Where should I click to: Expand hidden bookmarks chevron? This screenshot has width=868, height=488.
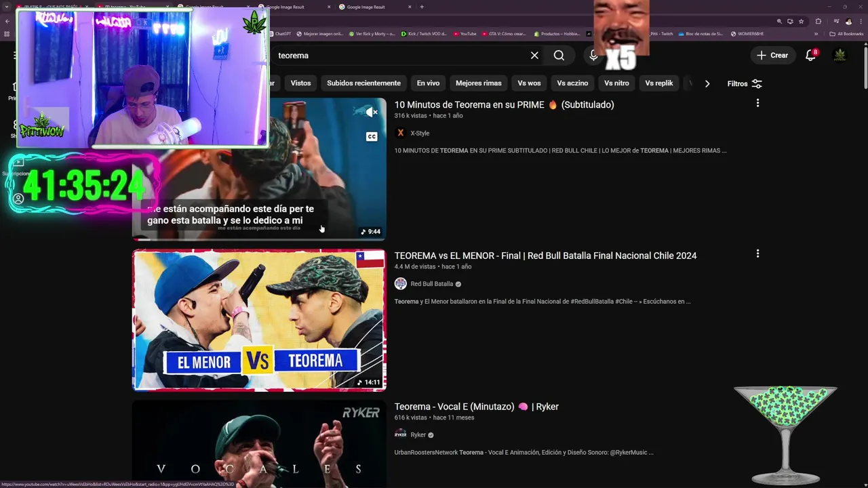(816, 34)
